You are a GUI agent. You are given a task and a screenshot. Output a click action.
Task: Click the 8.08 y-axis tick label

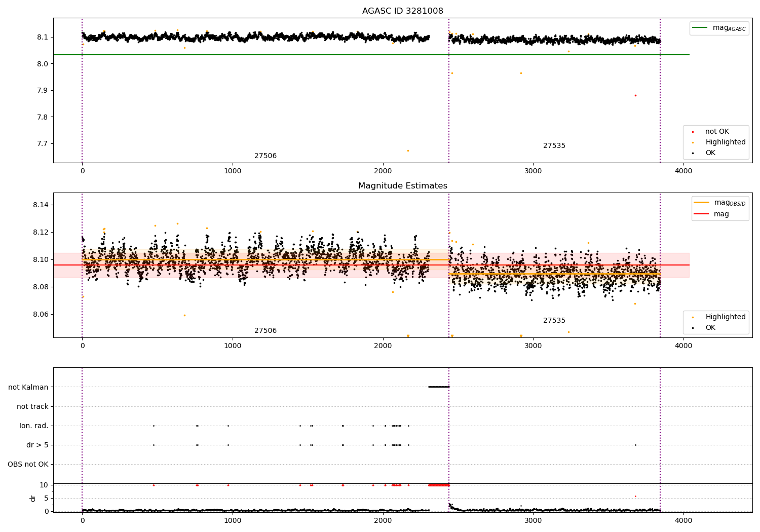click(41, 287)
